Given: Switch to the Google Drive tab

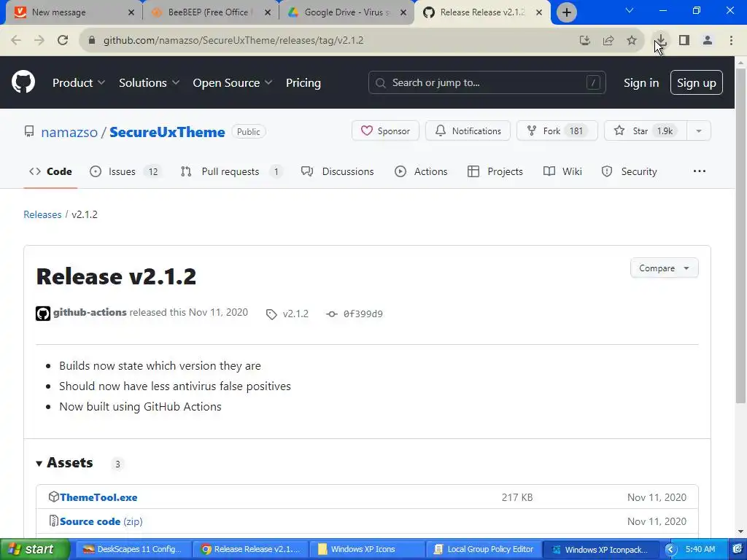Looking at the screenshot, I should (x=346, y=12).
